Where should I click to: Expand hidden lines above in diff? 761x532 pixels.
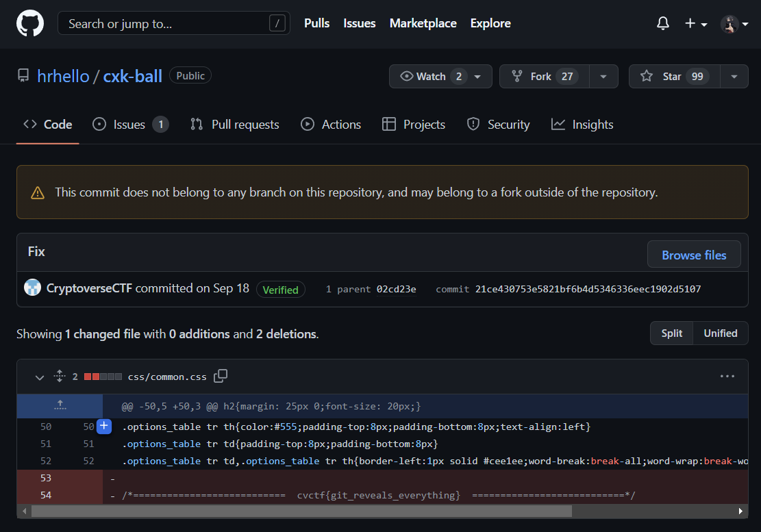tap(60, 406)
